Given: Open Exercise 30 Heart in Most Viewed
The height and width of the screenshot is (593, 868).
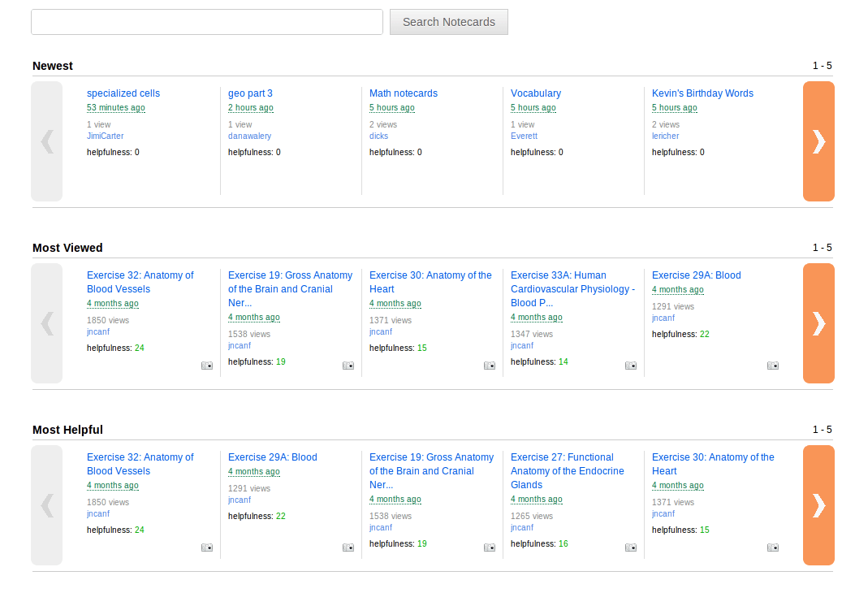Looking at the screenshot, I should 430,282.
